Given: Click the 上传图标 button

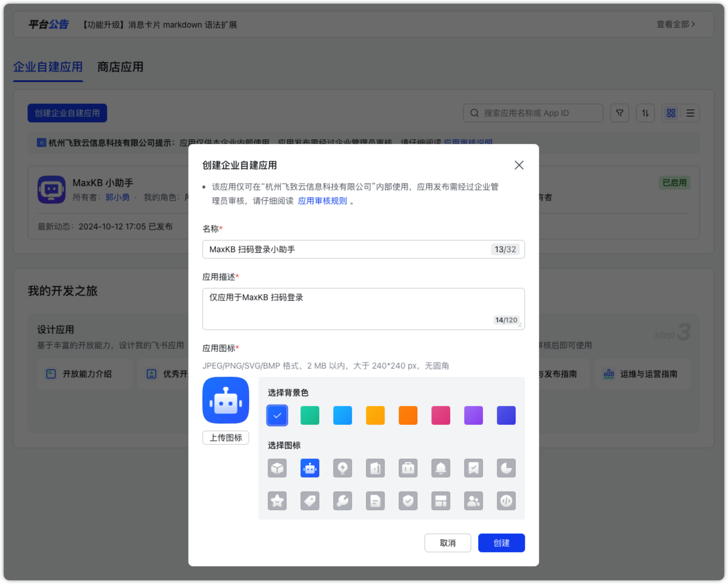Looking at the screenshot, I should [x=226, y=438].
